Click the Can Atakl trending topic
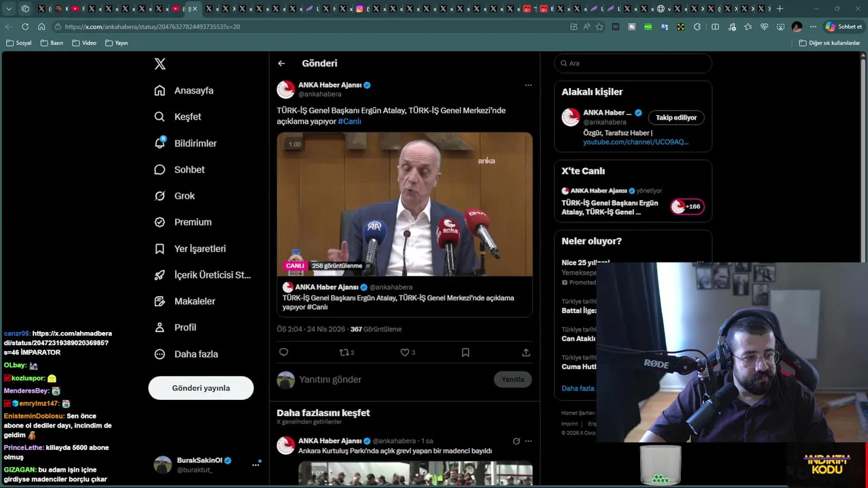This screenshot has height=488, width=868. click(578, 338)
